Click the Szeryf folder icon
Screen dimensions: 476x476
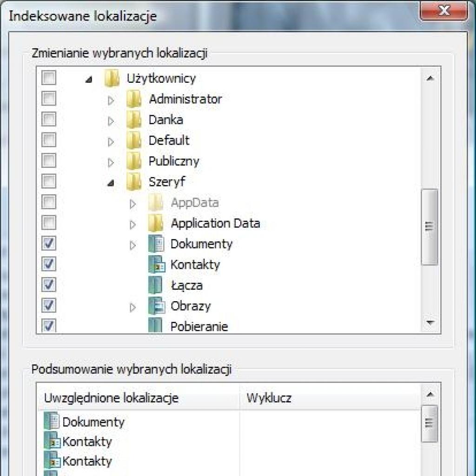click(134, 182)
